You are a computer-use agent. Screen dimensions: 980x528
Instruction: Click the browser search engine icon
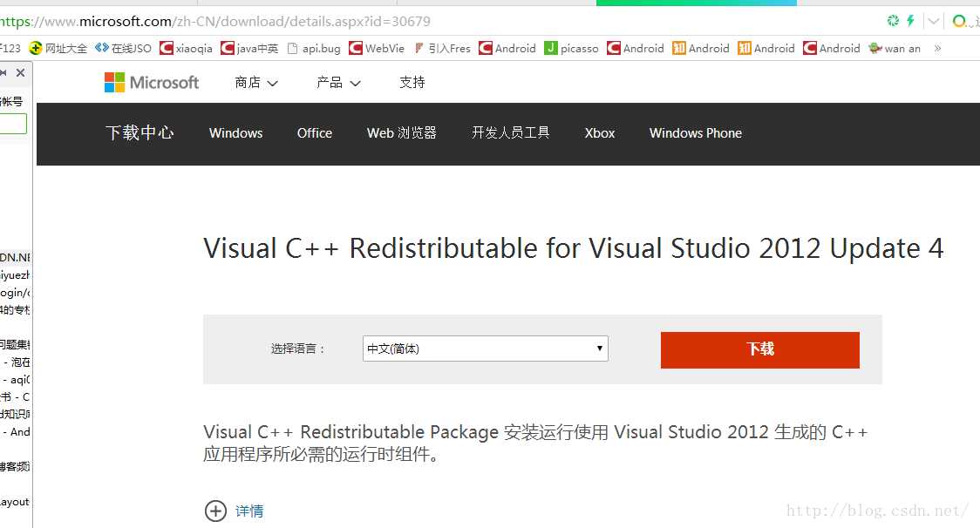click(x=959, y=21)
